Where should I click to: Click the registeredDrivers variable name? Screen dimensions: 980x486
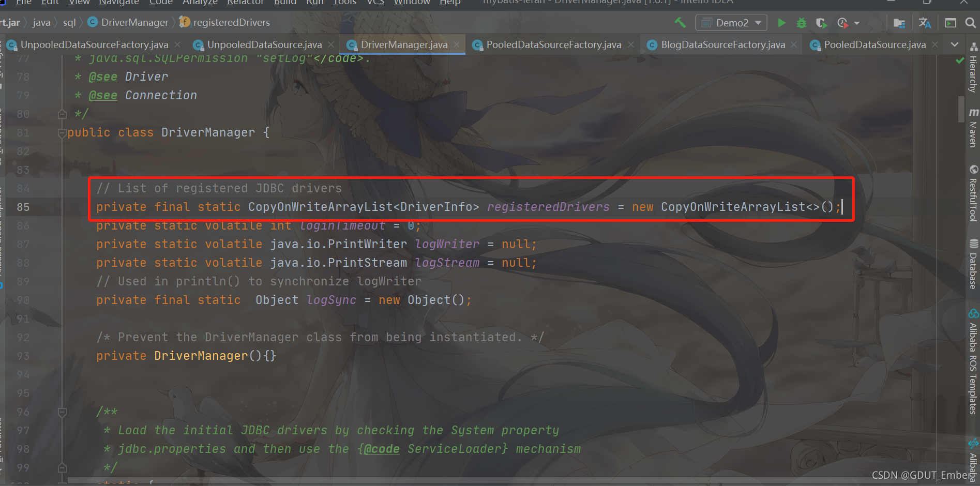[548, 207]
